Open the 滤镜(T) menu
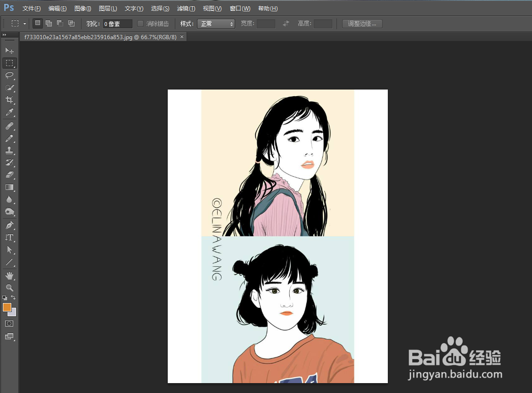Viewport: 532px width, 393px height. pos(186,8)
